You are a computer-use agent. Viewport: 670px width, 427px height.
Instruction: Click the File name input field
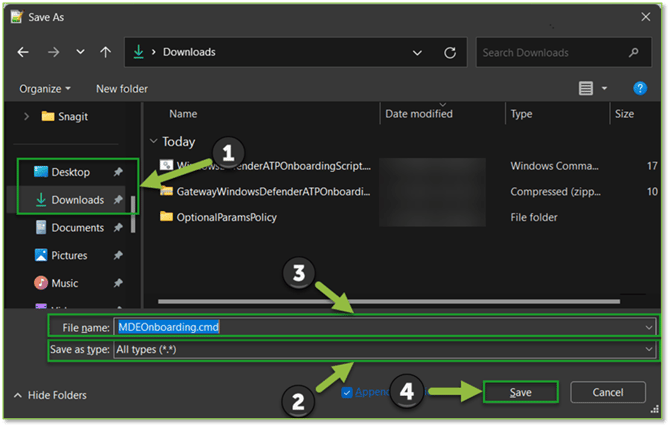point(380,326)
